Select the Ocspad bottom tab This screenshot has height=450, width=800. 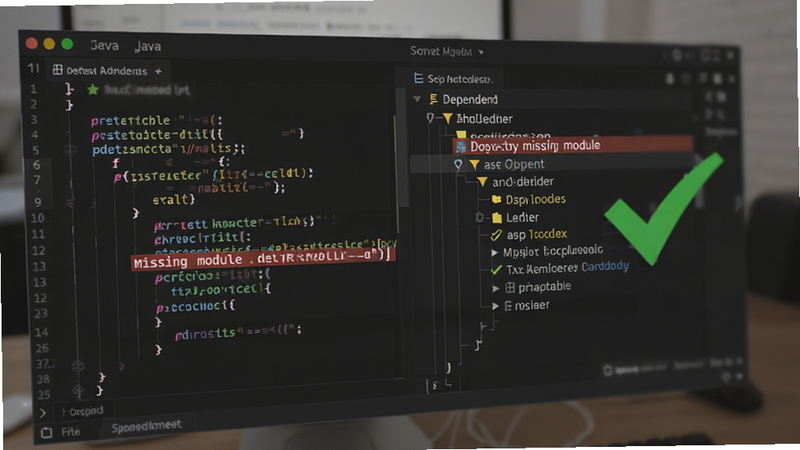point(82,411)
